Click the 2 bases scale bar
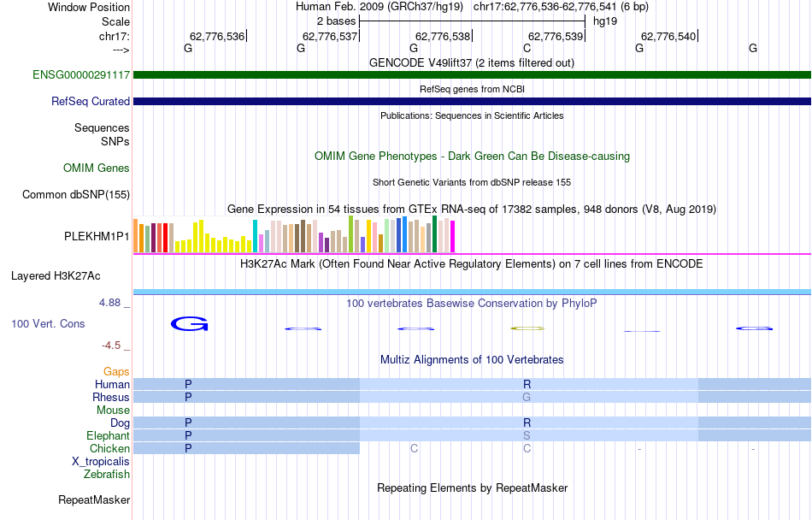Viewport: 812px width, 520px height. click(472, 21)
